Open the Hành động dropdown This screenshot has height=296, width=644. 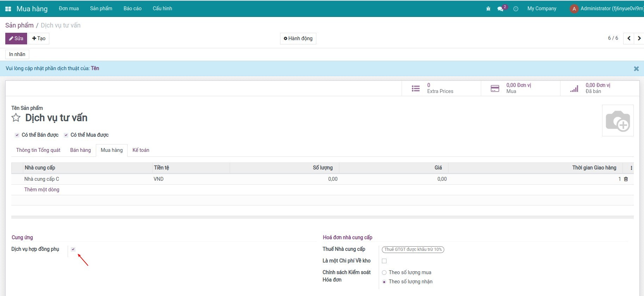click(x=298, y=38)
